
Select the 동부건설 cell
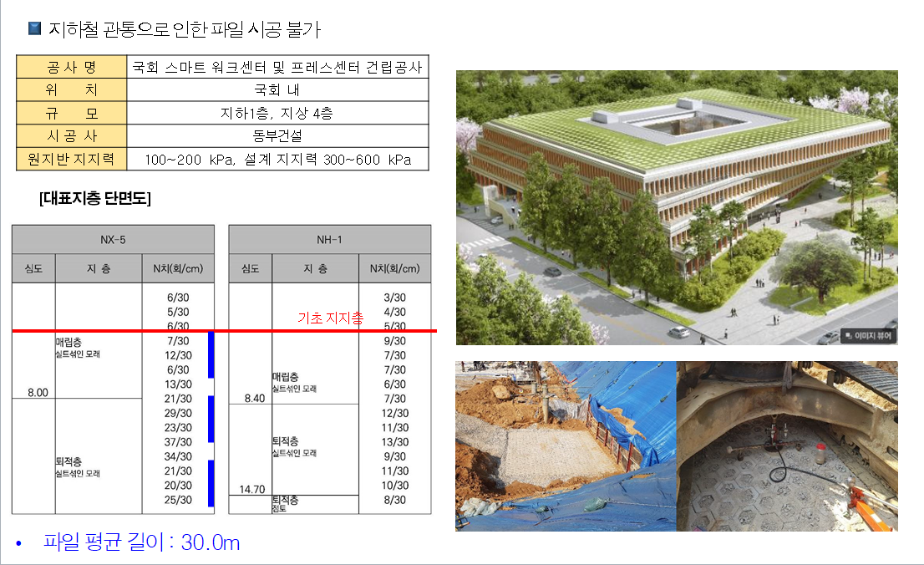(277, 135)
